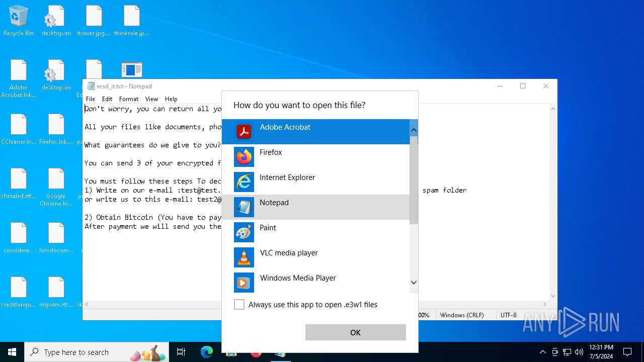Open the Action Center notifications icon

pos(627,352)
